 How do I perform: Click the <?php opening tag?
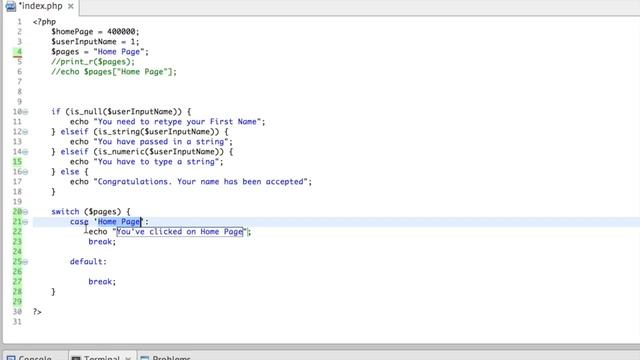(x=44, y=22)
